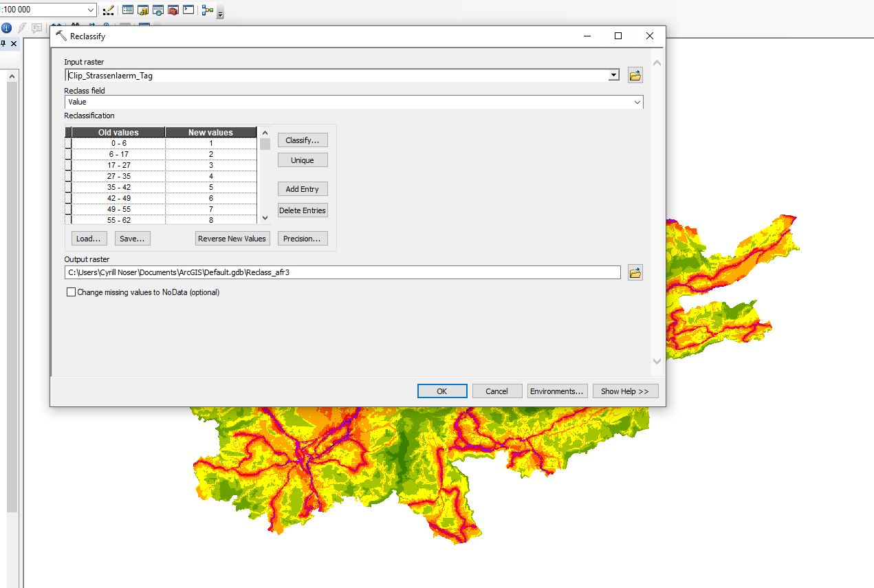Click the Output raster path field
This screenshot has width=874, height=588.
pyautogui.click(x=342, y=272)
